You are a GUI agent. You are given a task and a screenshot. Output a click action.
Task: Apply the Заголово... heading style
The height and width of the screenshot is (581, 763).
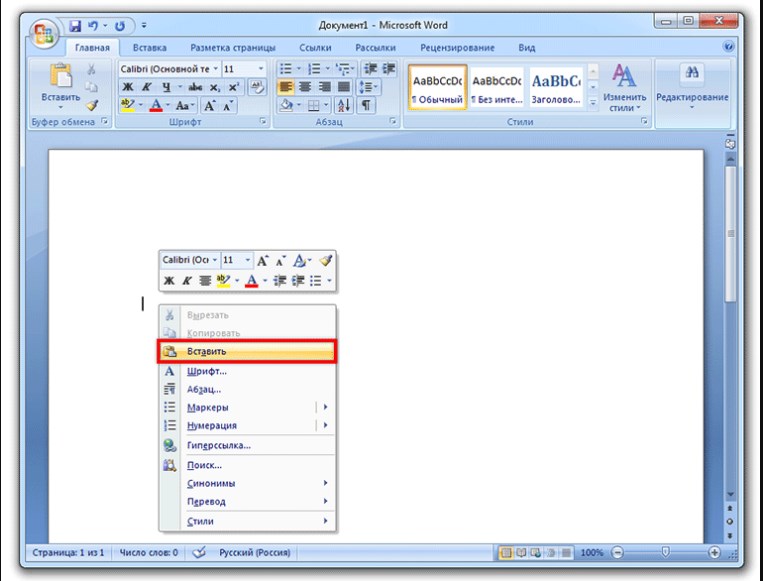click(556, 87)
